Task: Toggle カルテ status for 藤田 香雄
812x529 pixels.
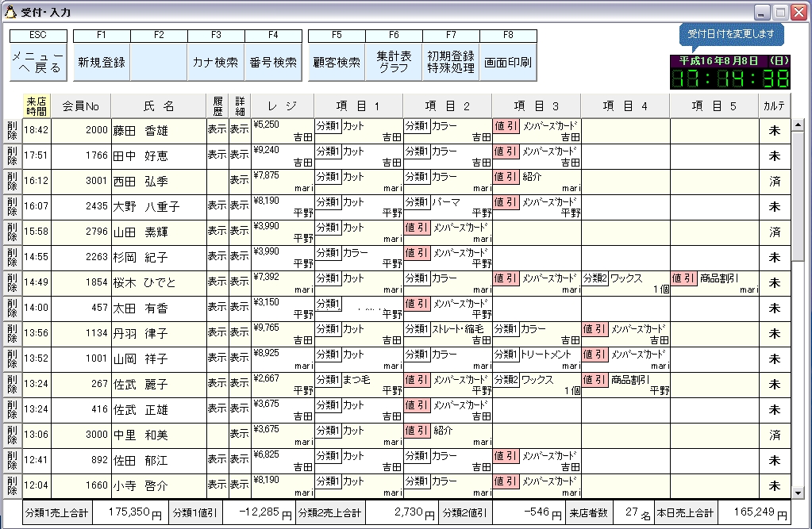Action: (775, 131)
